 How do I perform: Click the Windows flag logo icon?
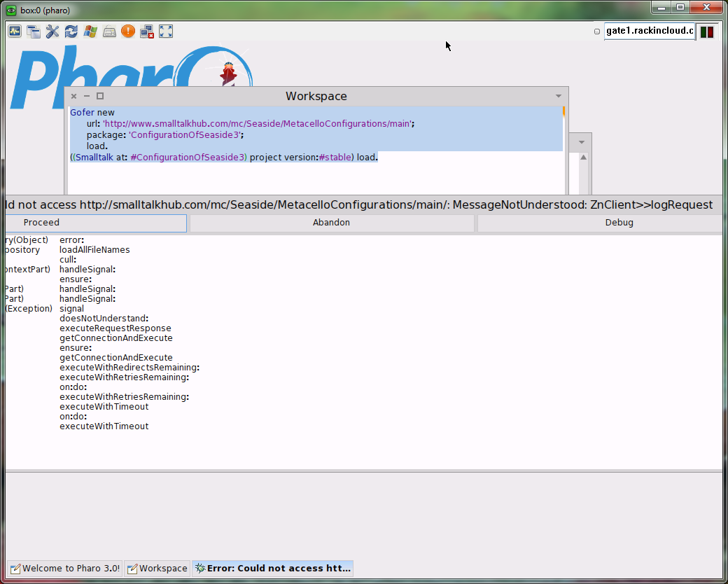(90, 31)
